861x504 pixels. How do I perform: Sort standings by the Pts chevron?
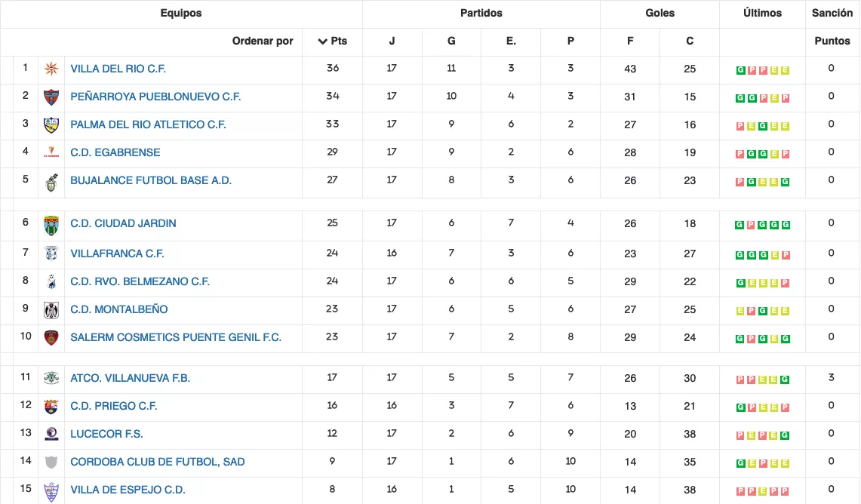[x=322, y=41]
